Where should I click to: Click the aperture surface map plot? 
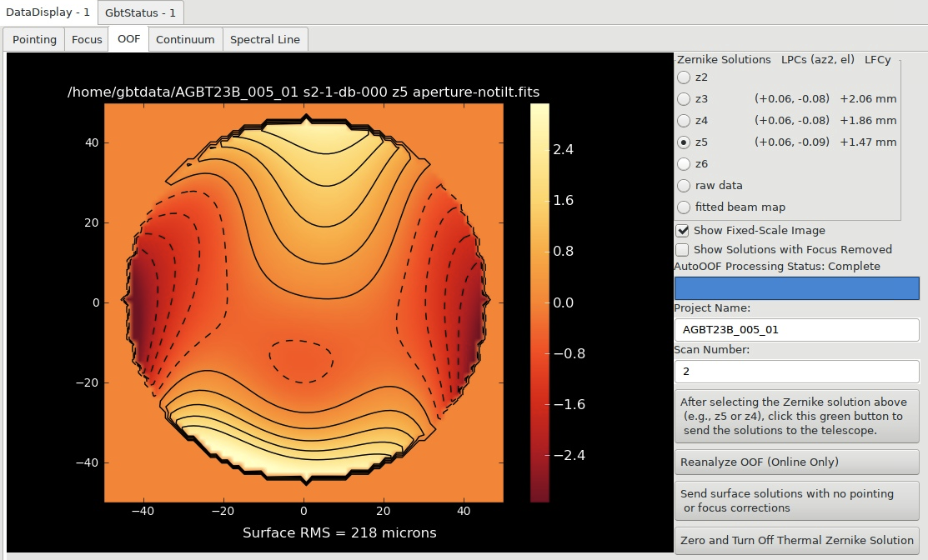[303, 302]
